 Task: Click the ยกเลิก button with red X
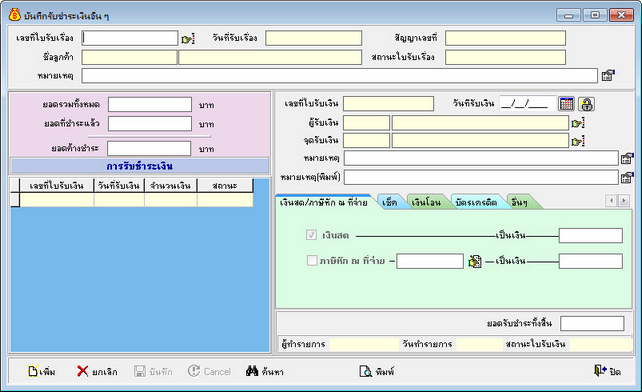[x=97, y=372]
